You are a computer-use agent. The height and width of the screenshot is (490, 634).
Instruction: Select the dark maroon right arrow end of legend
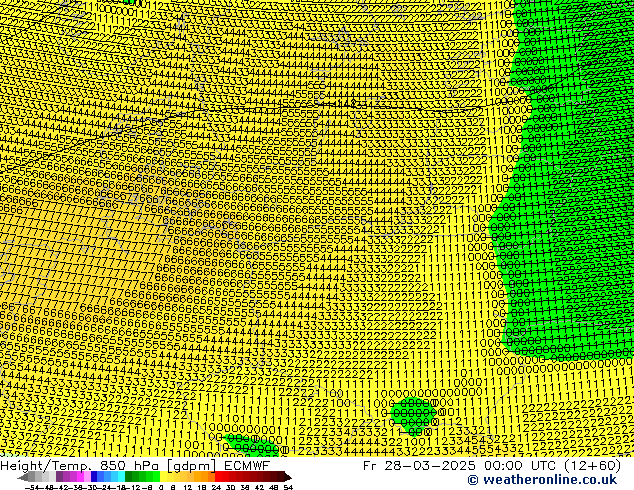click(x=288, y=478)
